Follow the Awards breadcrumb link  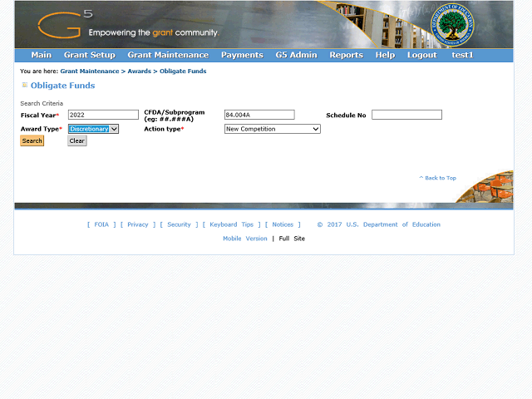[x=139, y=71]
